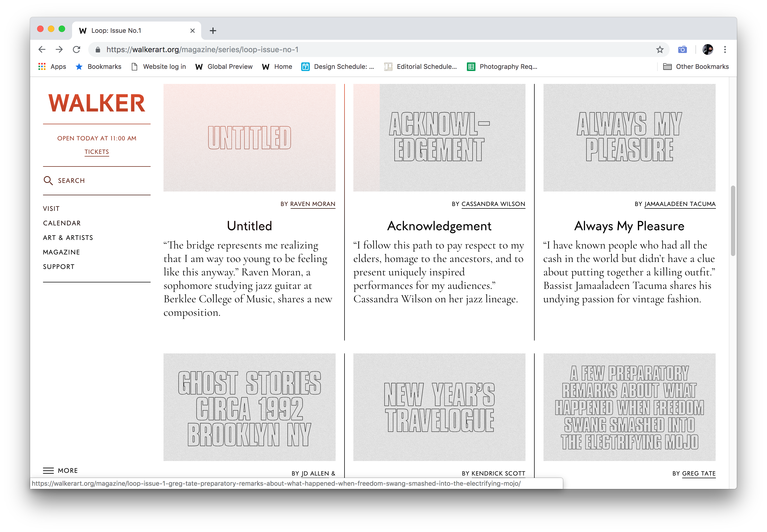Click the camera extension icon

coord(682,50)
